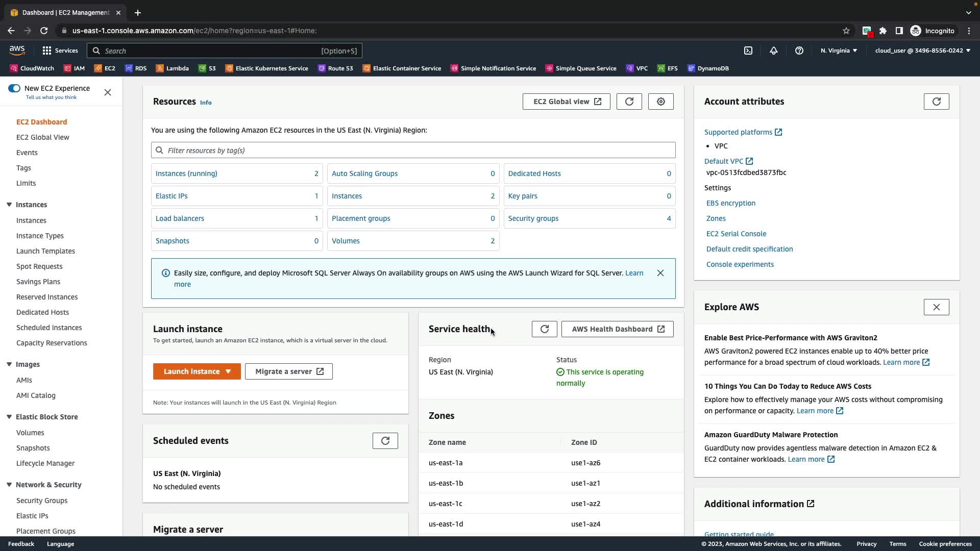Refresh the Account attributes panel
Screen dimensions: 980x551
[937, 102]
